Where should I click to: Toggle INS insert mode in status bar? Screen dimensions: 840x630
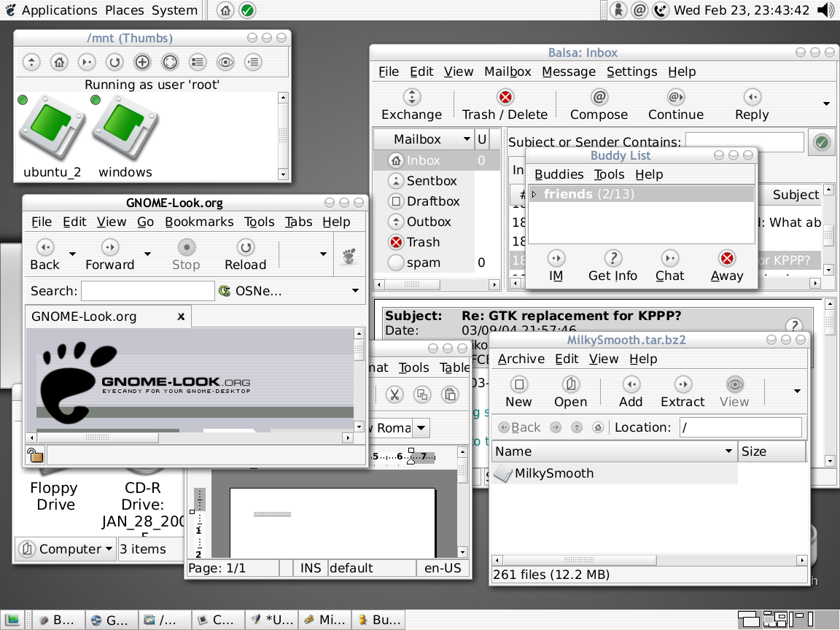point(310,568)
